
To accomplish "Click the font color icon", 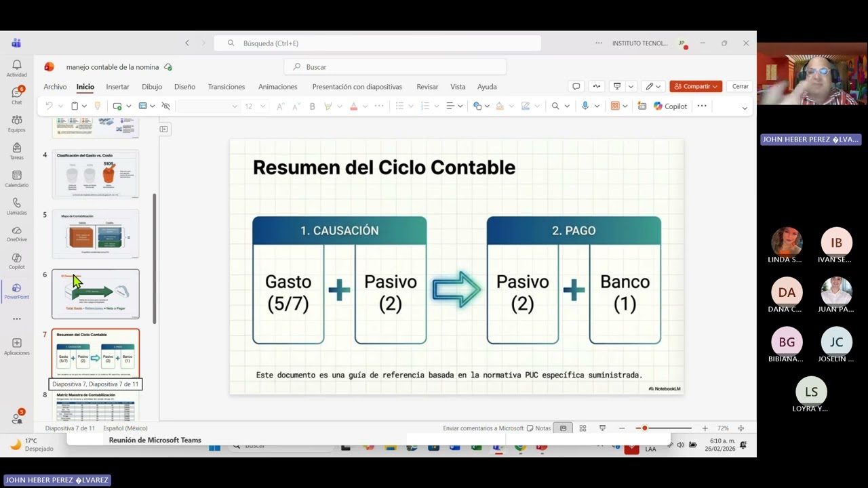I will pos(353,106).
